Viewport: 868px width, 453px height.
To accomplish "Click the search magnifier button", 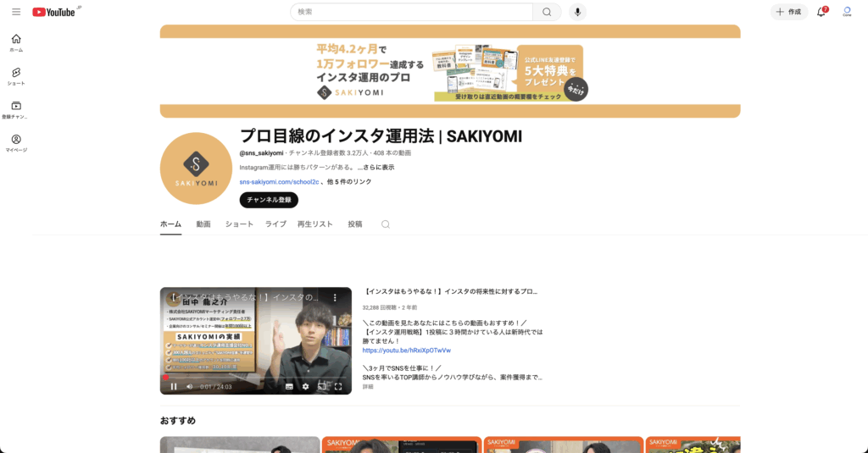I will (x=547, y=12).
